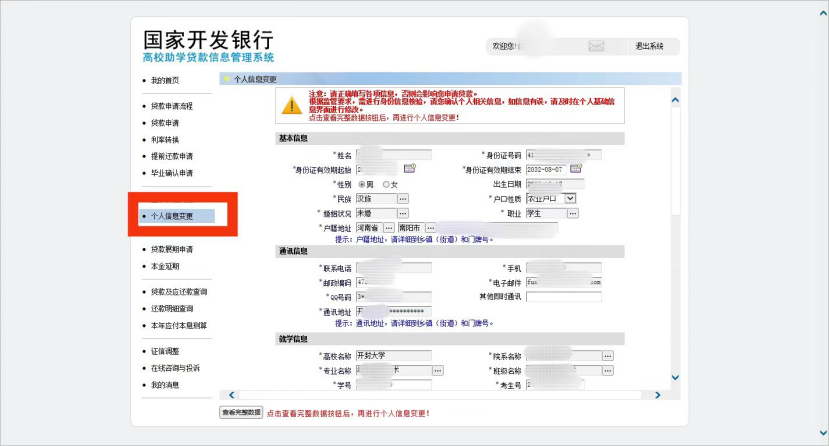829x446 pixels.
Task: Click page scrollbar up arrow
Action: click(x=823, y=14)
